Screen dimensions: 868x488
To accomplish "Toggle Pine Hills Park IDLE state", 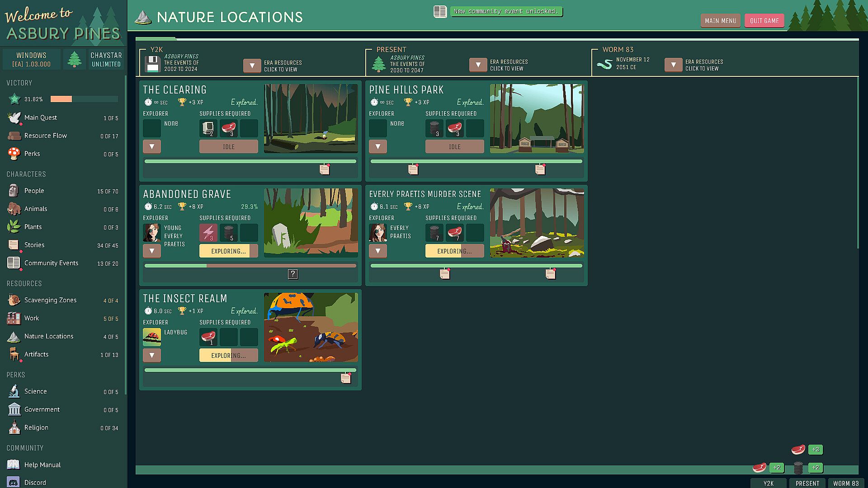I will pos(454,146).
